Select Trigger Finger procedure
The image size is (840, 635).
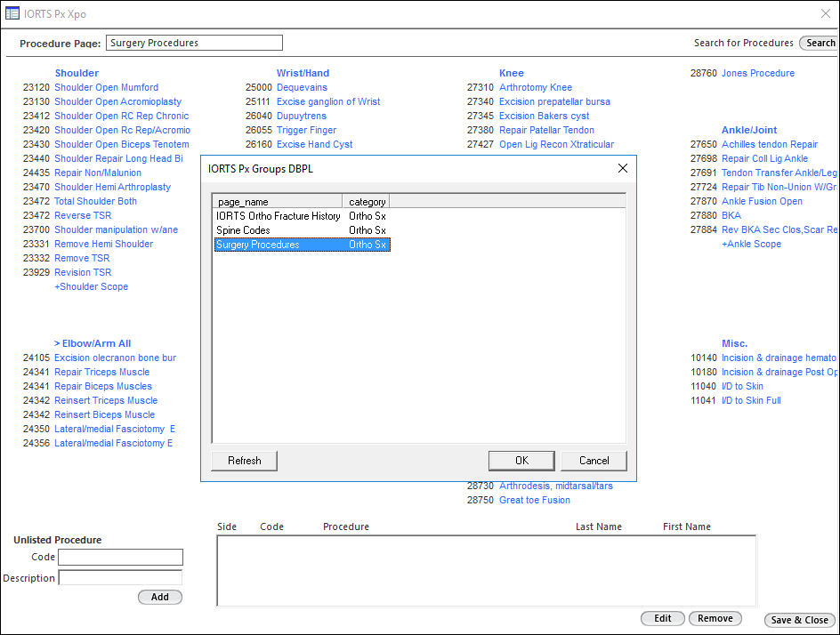[x=306, y=130]
